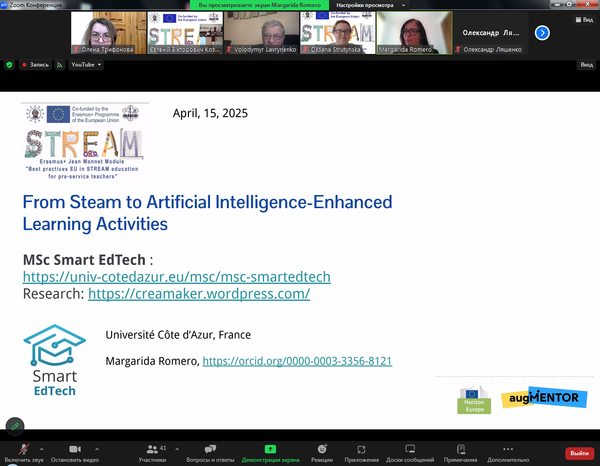Viewport: 600px width, 466px height.
Task: Click the green Демонстрация экрана share button
Action: click(270, 449)
